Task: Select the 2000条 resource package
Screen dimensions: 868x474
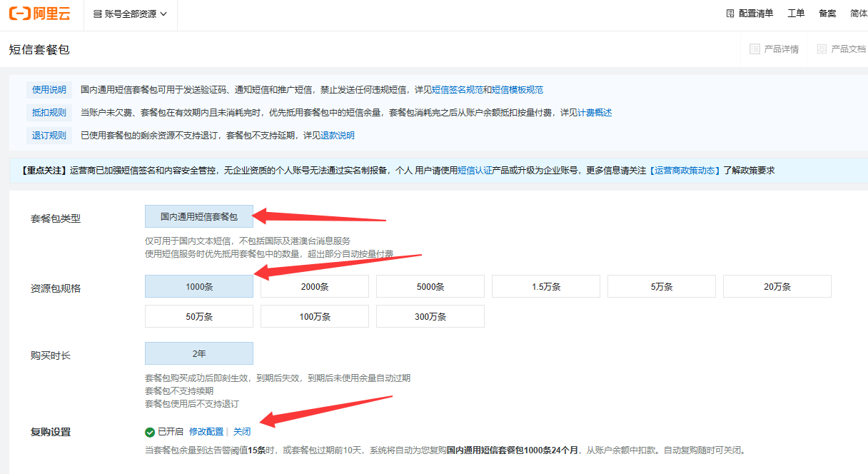Action: click(315, 286)
